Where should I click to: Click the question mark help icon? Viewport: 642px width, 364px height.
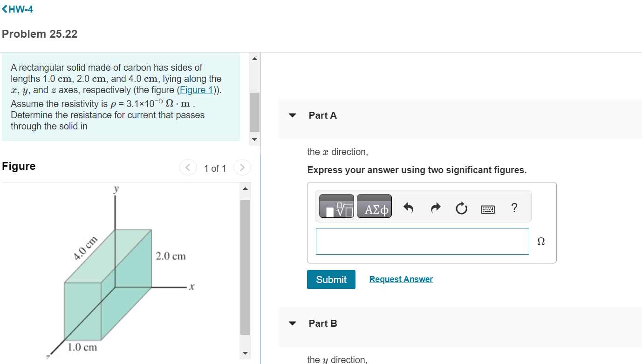514,208
